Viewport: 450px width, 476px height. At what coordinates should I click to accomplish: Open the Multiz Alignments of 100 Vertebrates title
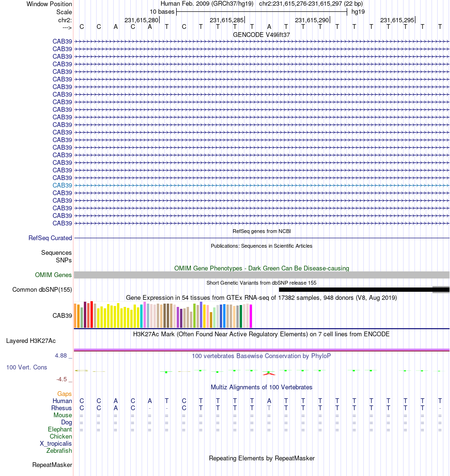click(x=261, y=387)
